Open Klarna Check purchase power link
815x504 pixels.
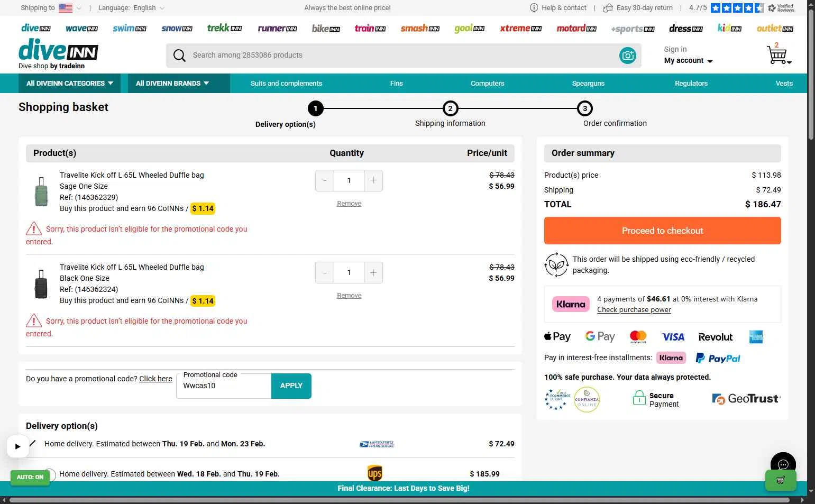[634, 310]
